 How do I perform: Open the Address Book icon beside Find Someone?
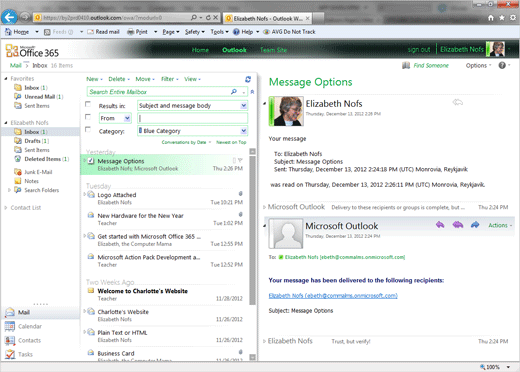[406, 65]
